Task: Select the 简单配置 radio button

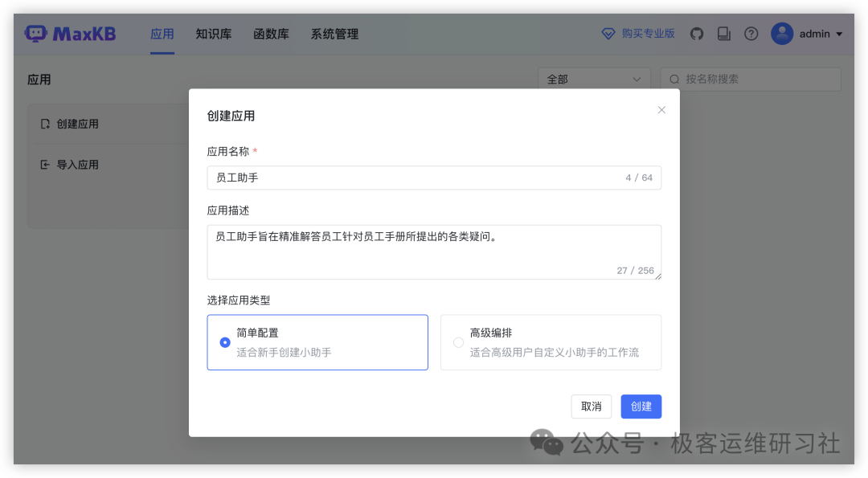Action: click(225, 342)
